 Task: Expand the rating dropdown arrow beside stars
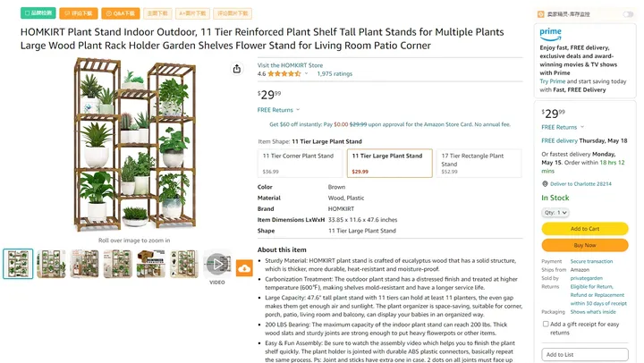point(307,74)
